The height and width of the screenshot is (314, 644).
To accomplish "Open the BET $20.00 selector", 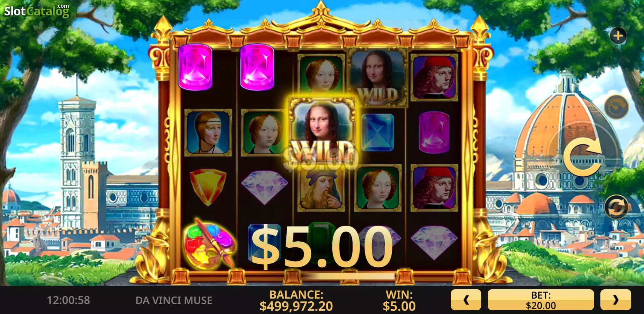I will click(541, 300).
